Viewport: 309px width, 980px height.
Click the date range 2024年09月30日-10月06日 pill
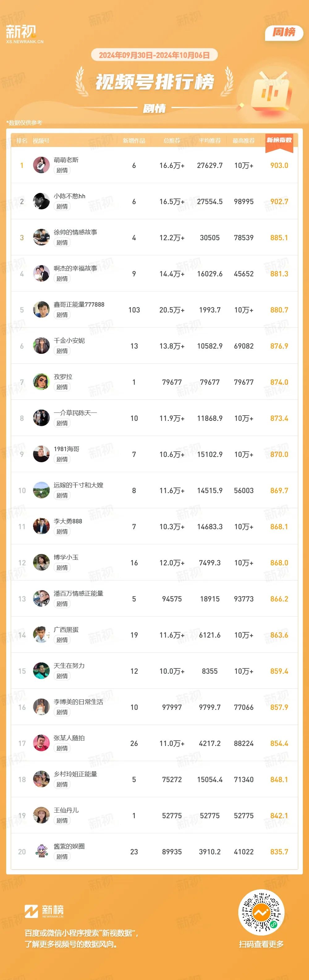pos(154,55)
